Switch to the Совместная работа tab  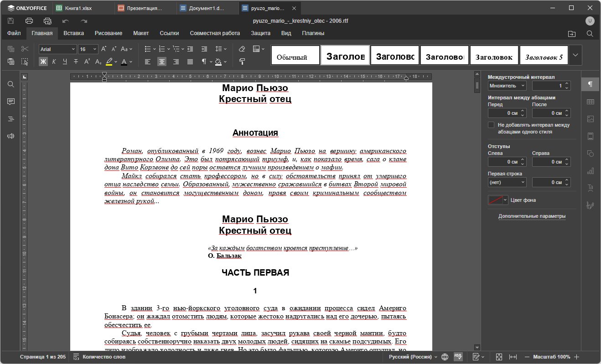tap(215, 33)
